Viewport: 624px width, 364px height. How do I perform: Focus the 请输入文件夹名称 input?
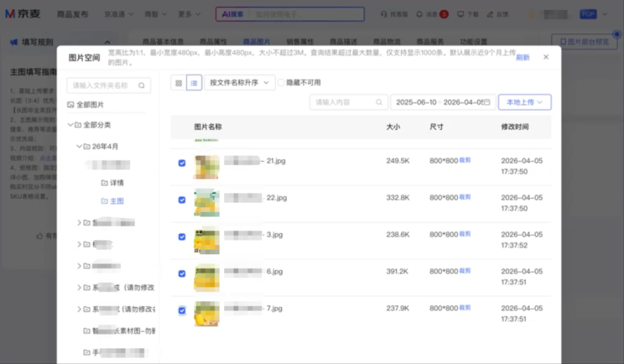tap(109, 86)
